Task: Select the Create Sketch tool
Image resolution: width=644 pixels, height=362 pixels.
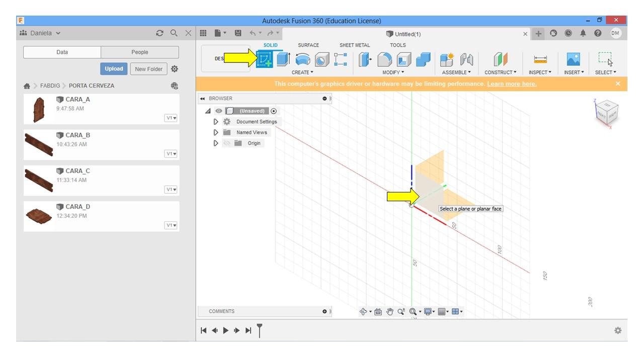Action: [x=265, y=59]
